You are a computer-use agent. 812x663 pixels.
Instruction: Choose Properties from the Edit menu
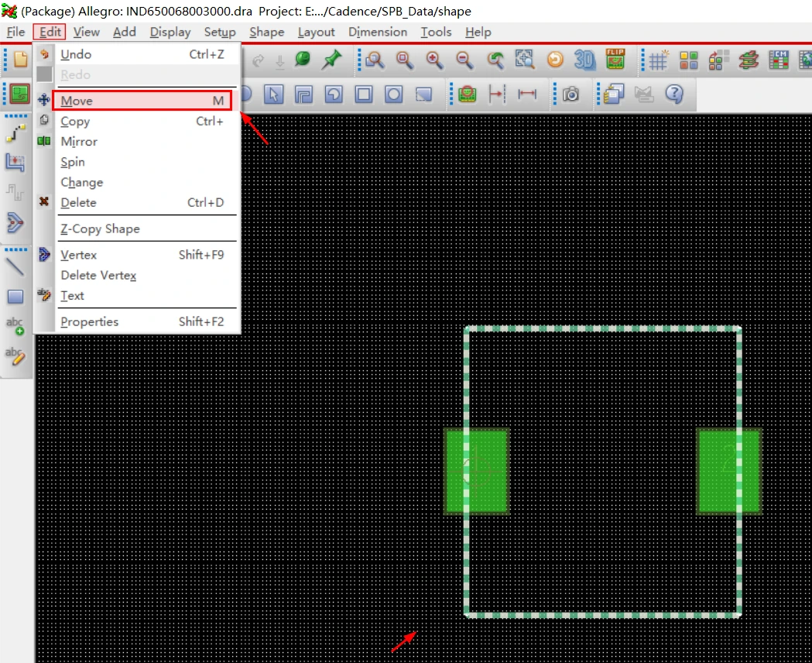[137, 321]
